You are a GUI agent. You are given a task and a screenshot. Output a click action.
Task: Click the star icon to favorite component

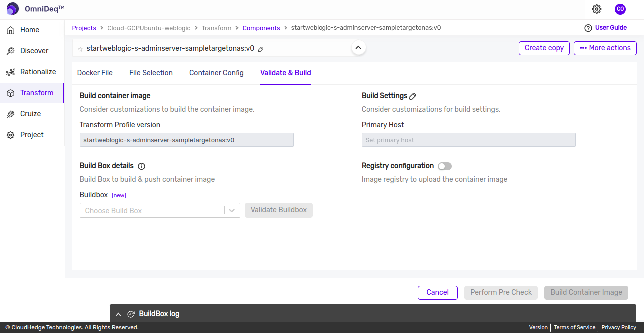(80, 49)
